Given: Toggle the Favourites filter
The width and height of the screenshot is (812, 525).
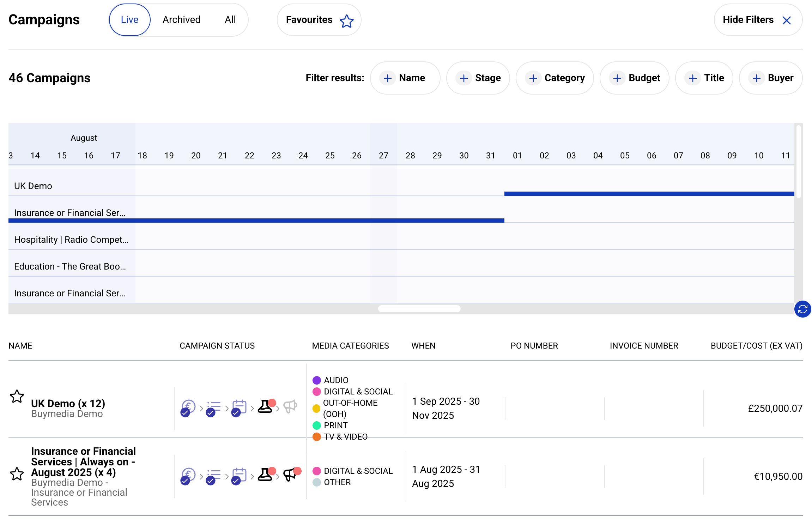Looking at the screenshot, I should [x=319, y=20].
